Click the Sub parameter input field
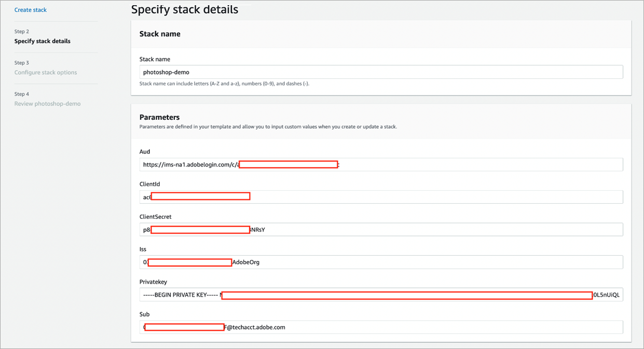Viewport: 644px width, 349px height. pyautogui.click(x=381, y=327)
